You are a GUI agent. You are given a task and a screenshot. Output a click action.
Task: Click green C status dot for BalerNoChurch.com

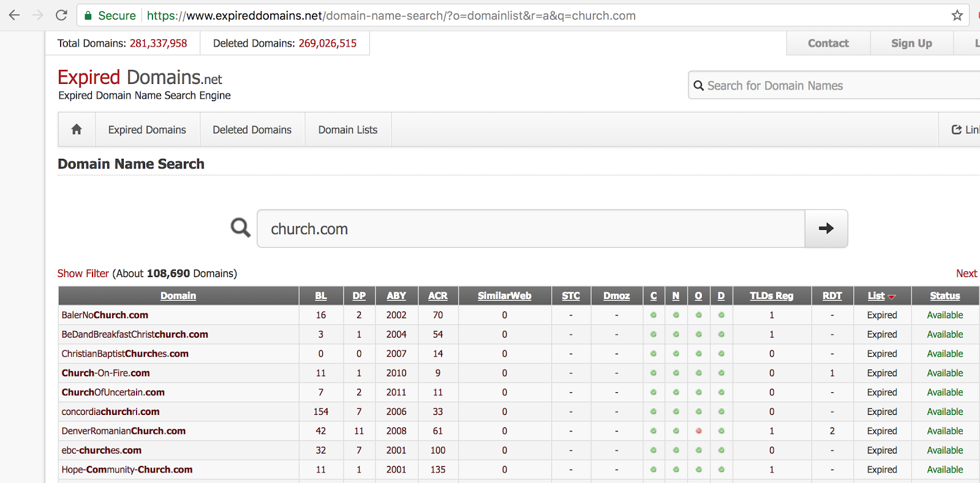click(654, 315)
